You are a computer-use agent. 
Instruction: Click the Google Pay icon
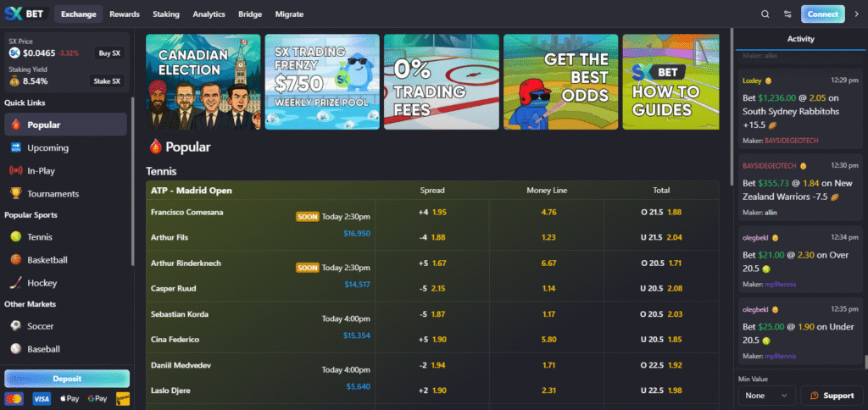point(97,398)
